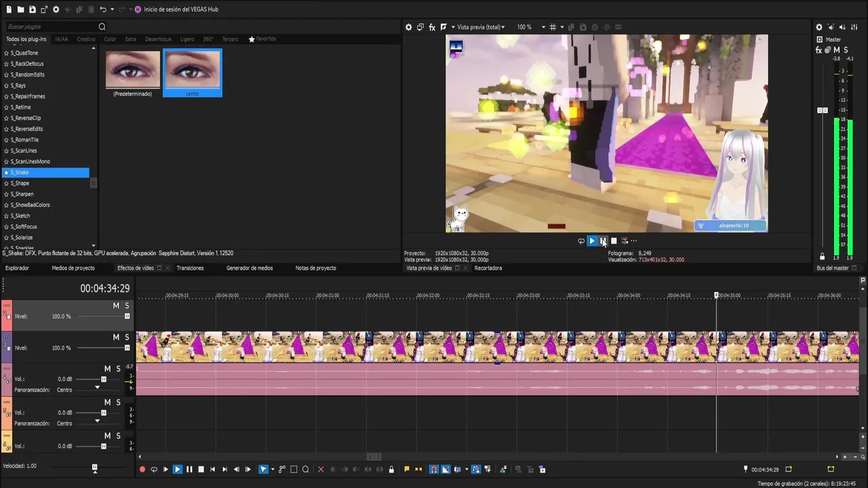Click the VEGAS Hub login icon

(138, 9)
